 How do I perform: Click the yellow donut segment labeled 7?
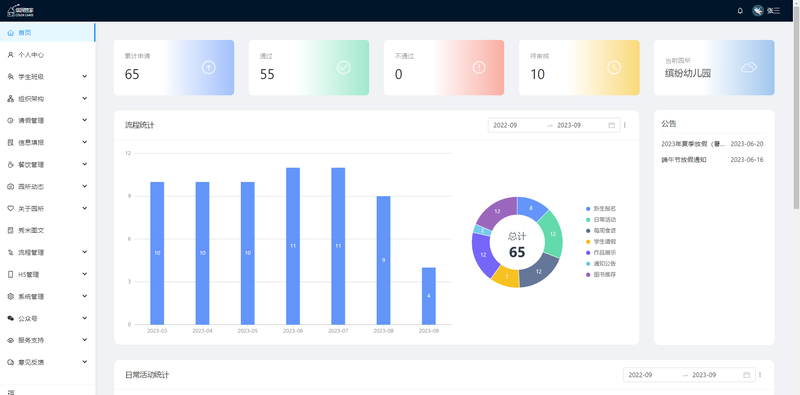coord(506,276)
